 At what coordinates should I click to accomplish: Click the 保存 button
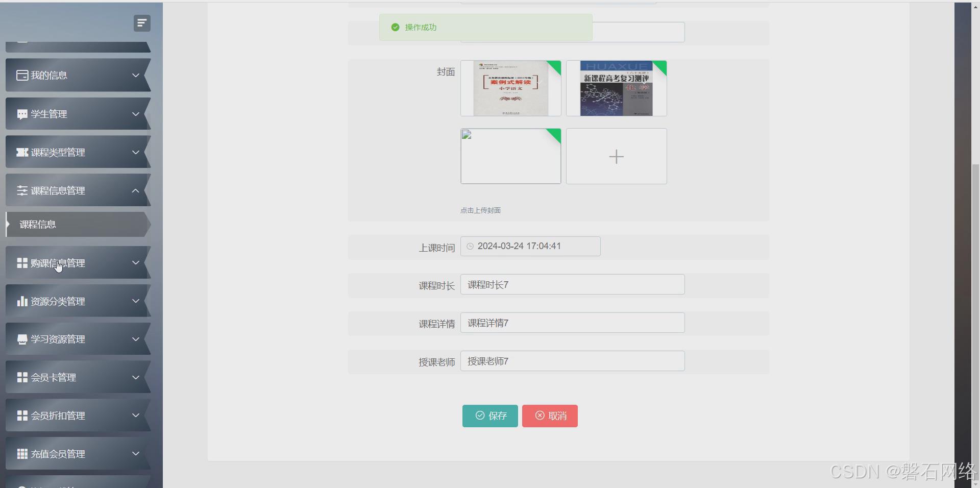coord(490,416)
